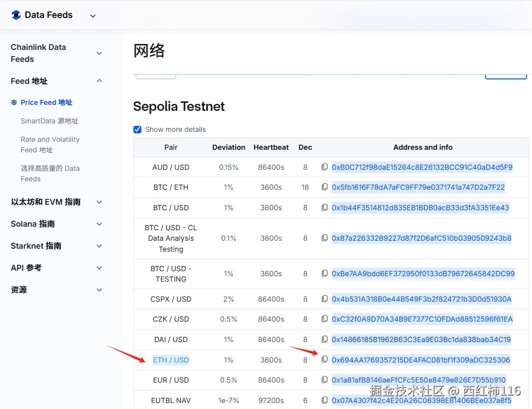Copy address for BTC / ETH feed
The image size is (532, 409).
(x=324, y=187)
